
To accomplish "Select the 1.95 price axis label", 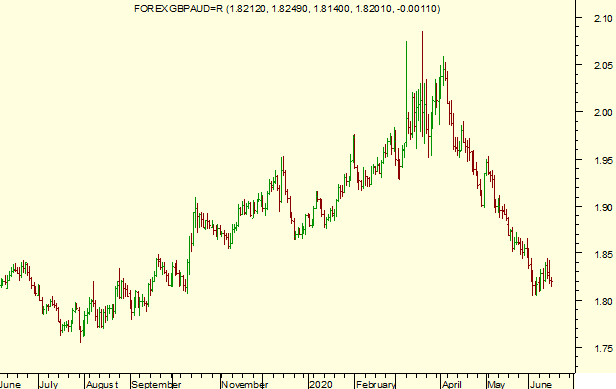I will click(x=603, y=160).
